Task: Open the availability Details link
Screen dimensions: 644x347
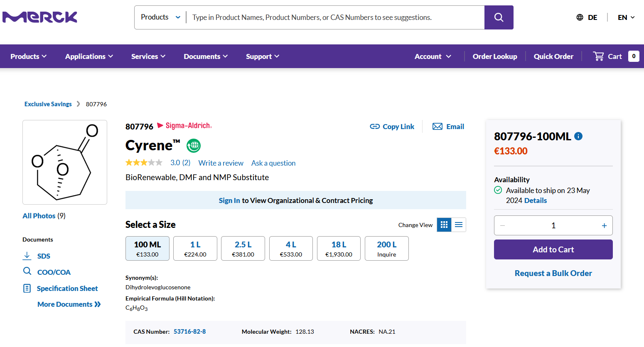Action: click(536, 200)
